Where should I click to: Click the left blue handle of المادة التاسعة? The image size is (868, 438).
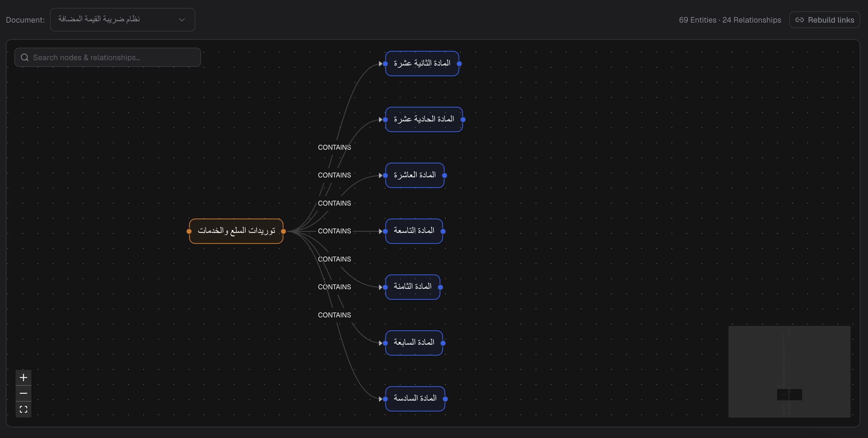tap(385, 231)
